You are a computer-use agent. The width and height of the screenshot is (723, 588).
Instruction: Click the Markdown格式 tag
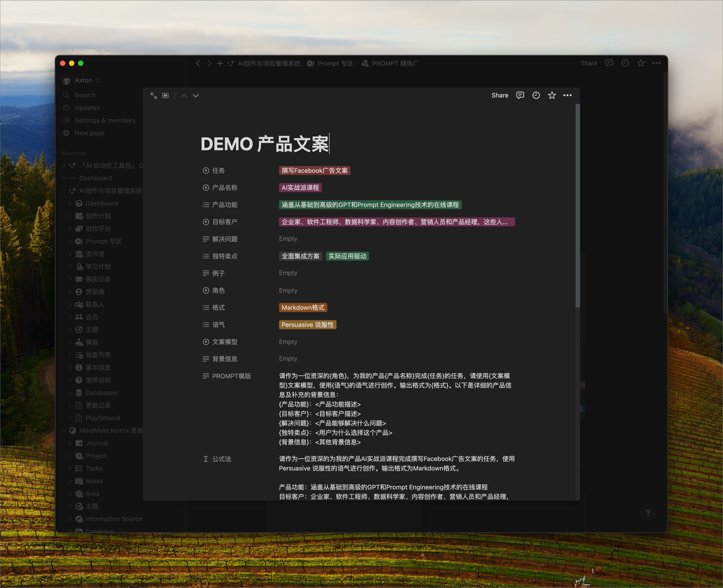click(303, 307)
